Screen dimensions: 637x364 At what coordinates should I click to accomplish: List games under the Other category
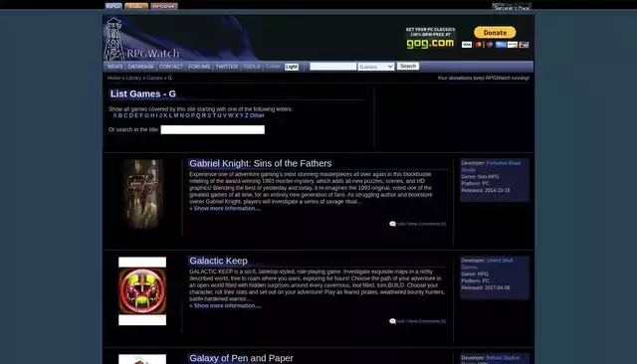(x=257, y=115)
